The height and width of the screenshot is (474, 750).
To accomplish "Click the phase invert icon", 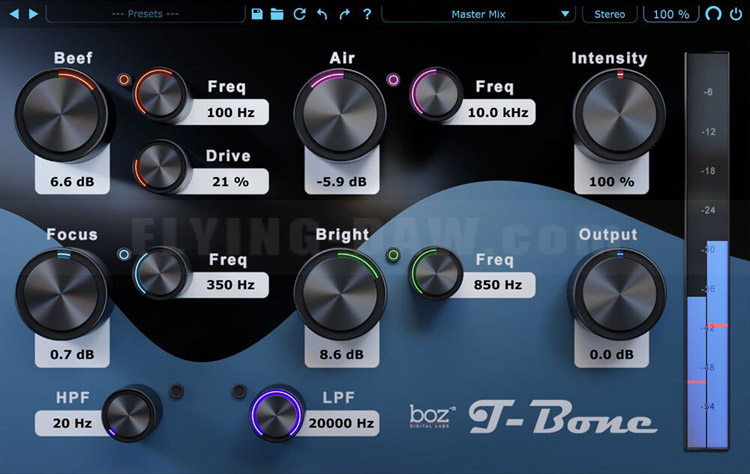I will (x=713, y=14).
